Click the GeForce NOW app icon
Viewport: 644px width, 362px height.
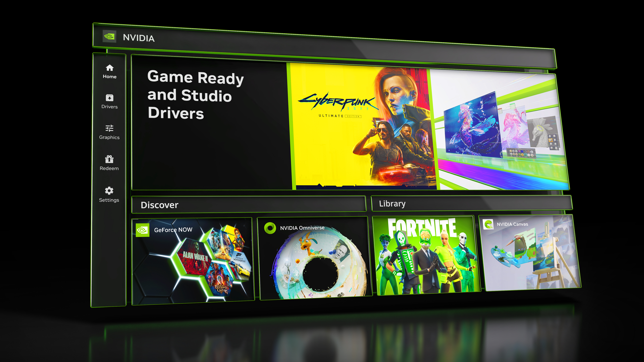(144, 228)
